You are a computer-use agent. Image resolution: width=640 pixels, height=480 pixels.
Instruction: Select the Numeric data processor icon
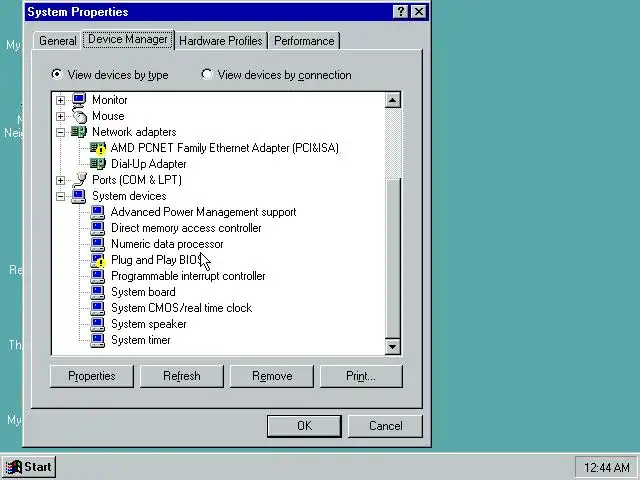(98, 244)
